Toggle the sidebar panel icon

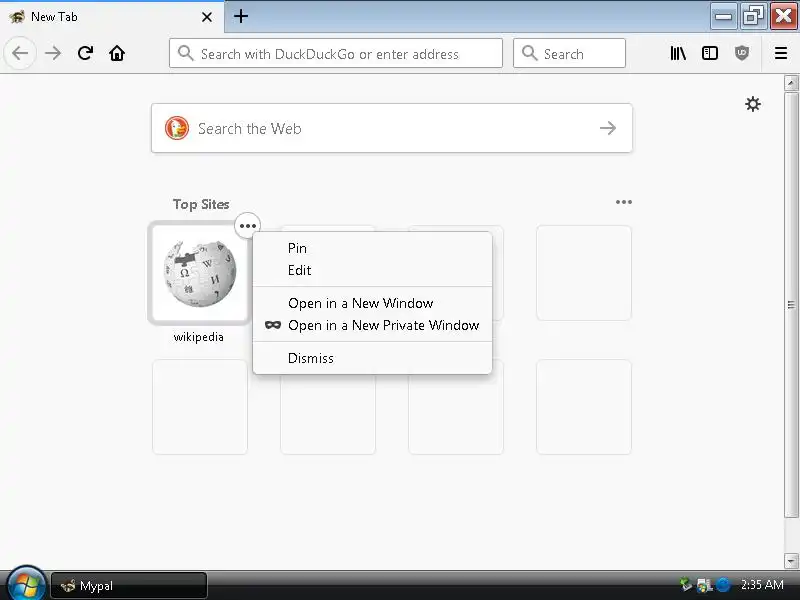[x=710, y=53]
